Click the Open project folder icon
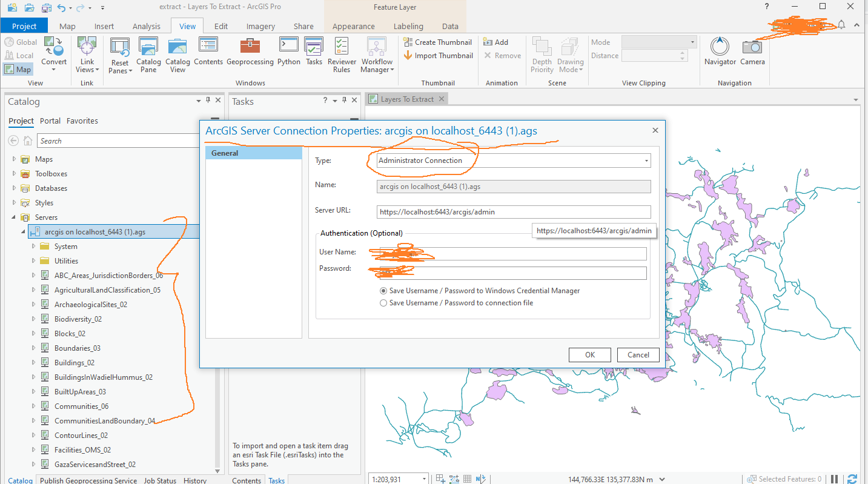 coord(28,7)
